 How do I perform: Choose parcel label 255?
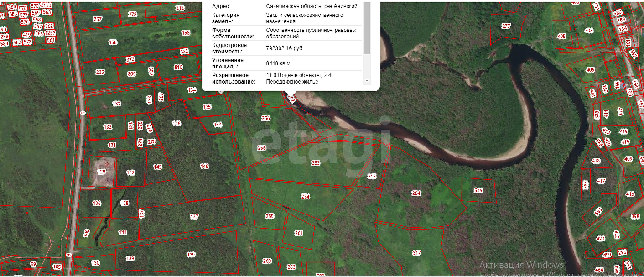(x=270, y=216)
